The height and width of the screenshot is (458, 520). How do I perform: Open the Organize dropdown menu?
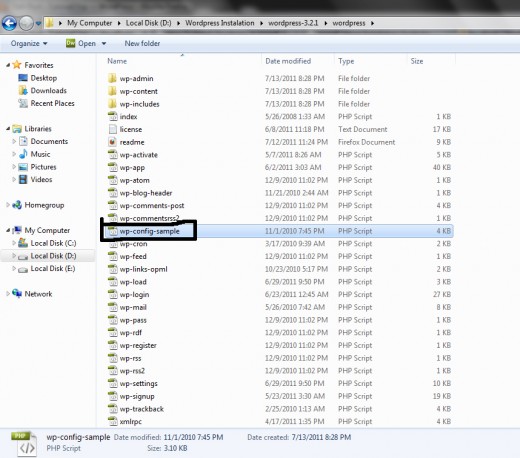click(29, 43)
